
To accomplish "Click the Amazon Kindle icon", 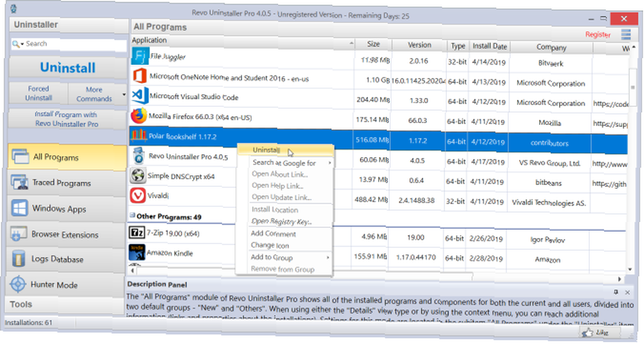I will click(x=137, y=252).
